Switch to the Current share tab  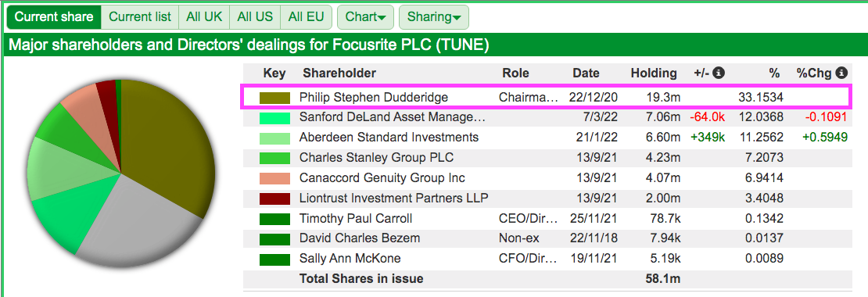tap(54, 16)
